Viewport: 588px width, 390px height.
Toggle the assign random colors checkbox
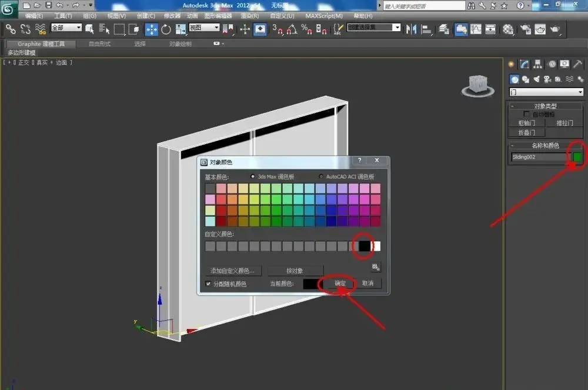pos(208,284)
